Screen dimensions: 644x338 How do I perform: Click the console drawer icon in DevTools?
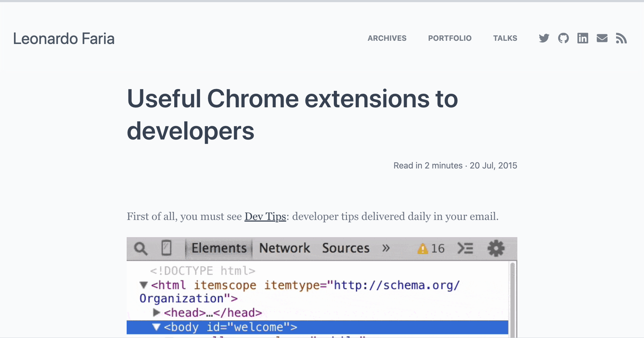pos(465,248)
